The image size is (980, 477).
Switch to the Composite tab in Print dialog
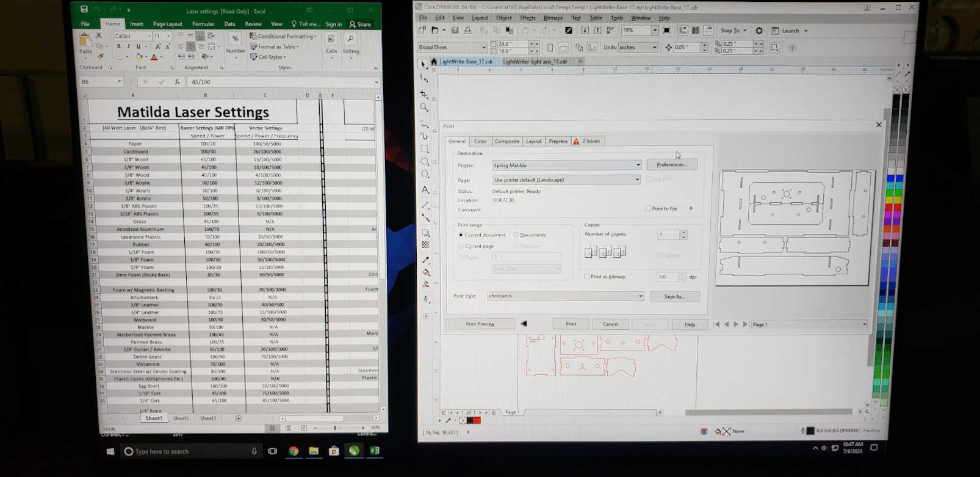point(507,141)
